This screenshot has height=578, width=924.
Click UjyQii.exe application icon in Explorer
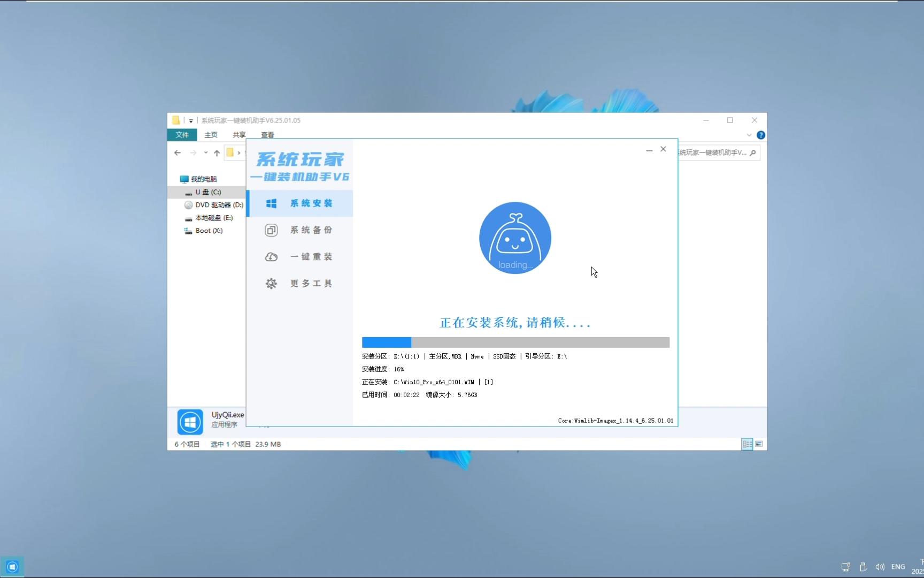pyautogui.click(x=190, y=422)
